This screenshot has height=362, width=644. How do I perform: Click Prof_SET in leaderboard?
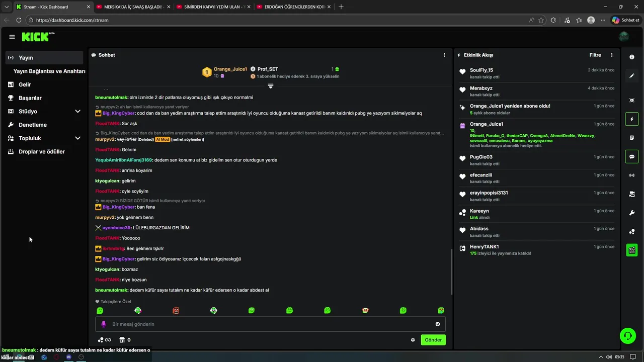[268, 69]
